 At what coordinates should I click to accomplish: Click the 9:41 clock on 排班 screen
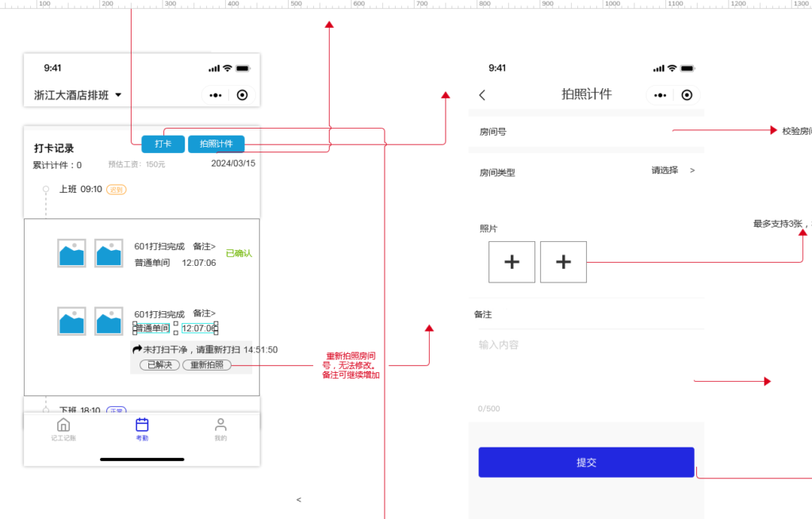click(x=52, y=68)
